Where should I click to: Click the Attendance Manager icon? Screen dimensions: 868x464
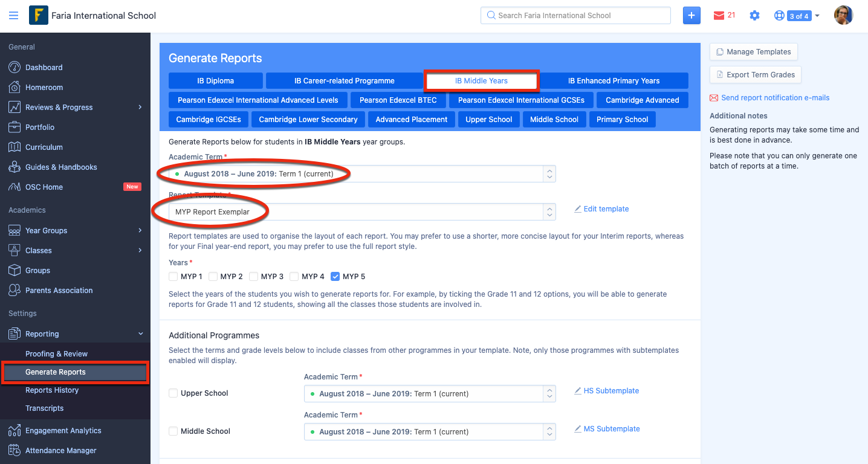click(x=15, y=451)
